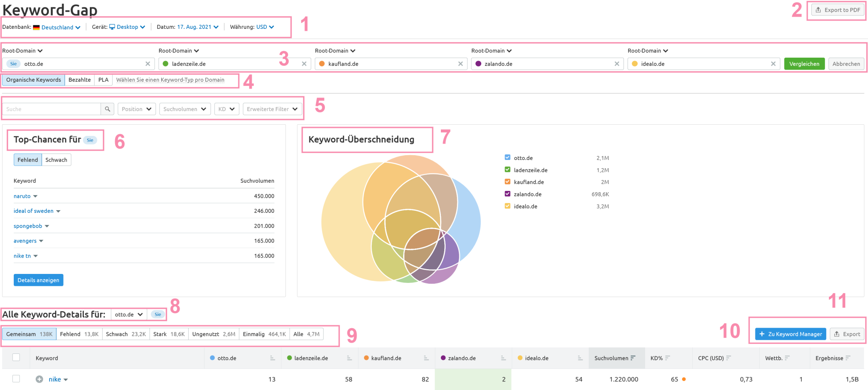Select all rows with the table header checkbox
868x390 pixels.
coord(16,357)
